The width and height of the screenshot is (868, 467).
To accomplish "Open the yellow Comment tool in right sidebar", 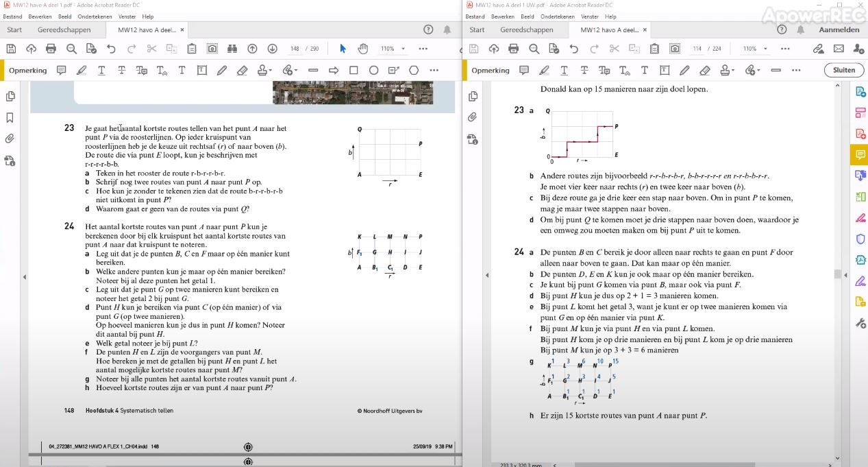I will pos(860,155).
